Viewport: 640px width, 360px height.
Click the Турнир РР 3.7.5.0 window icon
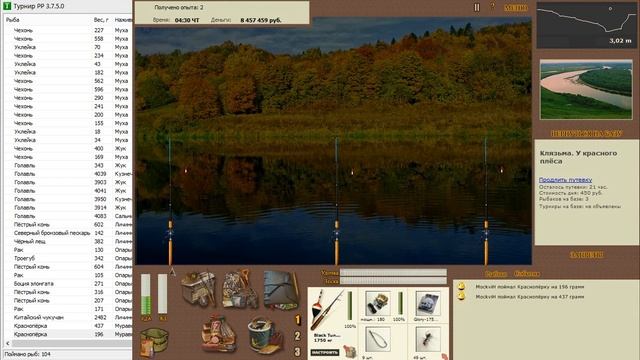[7, 6]
